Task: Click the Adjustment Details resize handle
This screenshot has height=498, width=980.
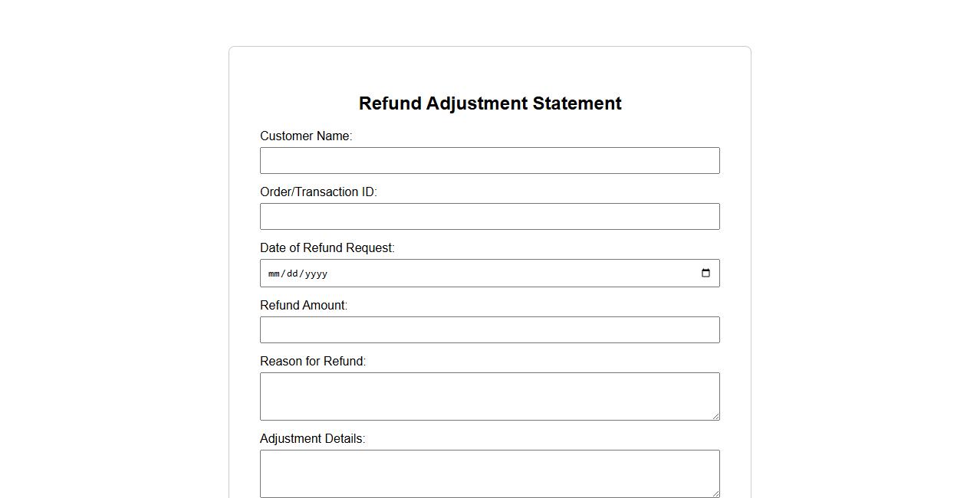Action: coord(715,493)
